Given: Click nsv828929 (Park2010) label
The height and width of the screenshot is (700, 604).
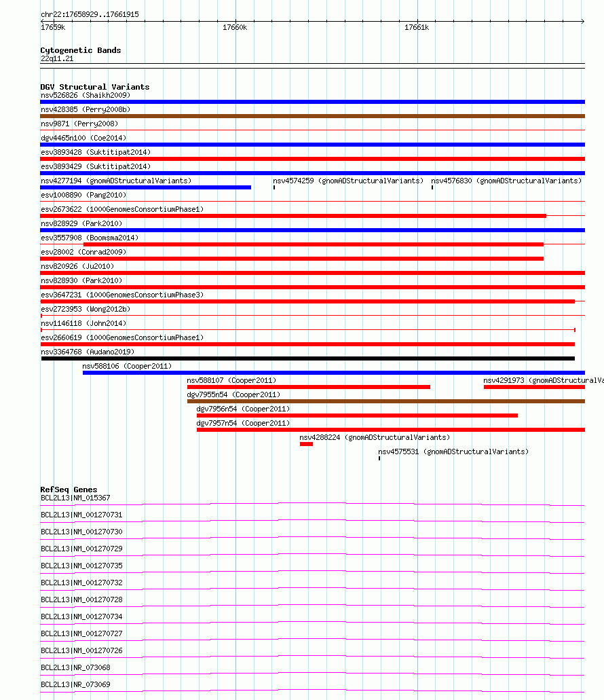Looking at the screenshot, I should [81, 223].
